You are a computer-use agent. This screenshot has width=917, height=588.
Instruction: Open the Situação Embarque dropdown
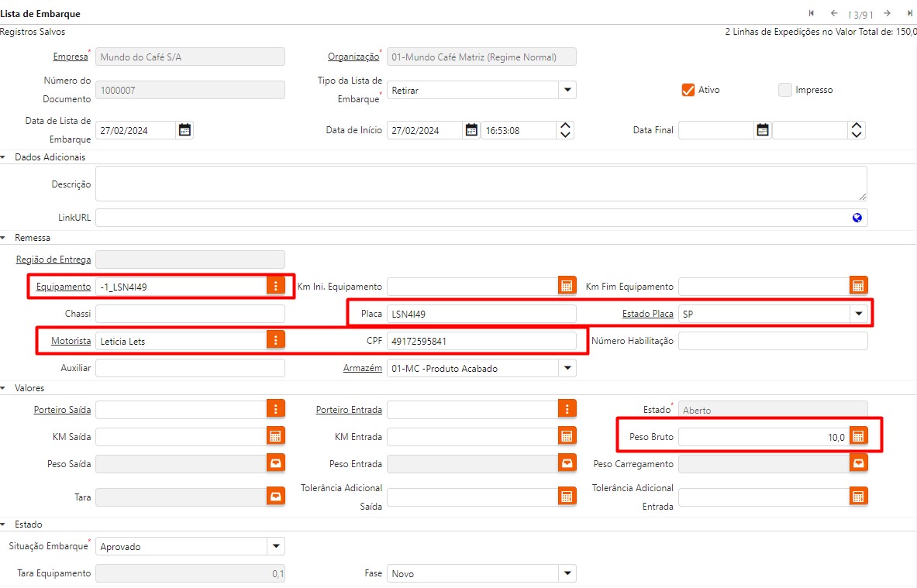click(275, 546)
